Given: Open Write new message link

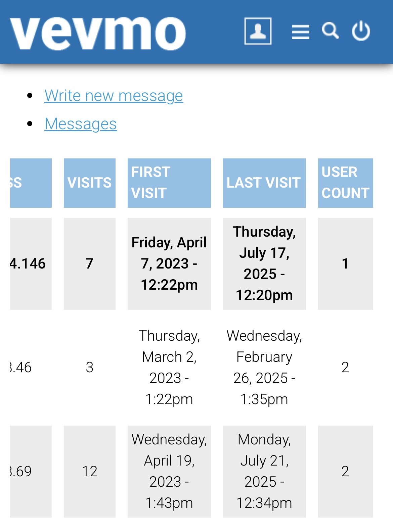Looking at the screenshot, I should pyautogui.click(x=114, y=96).
